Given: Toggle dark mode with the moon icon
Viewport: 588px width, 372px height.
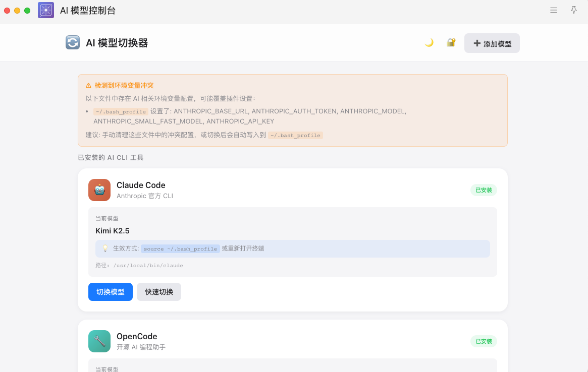Looking at the screenshot, I should pyautogui.click(x=429, y=43).
